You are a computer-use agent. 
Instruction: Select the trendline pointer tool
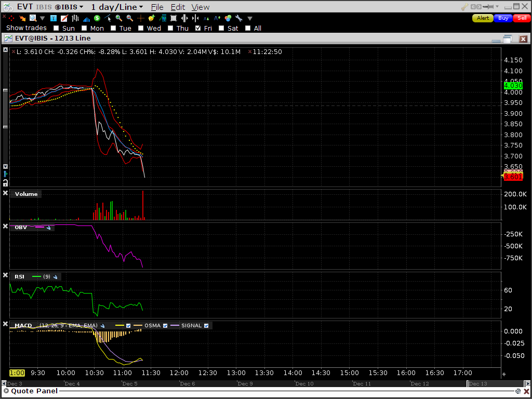point(108,18)
